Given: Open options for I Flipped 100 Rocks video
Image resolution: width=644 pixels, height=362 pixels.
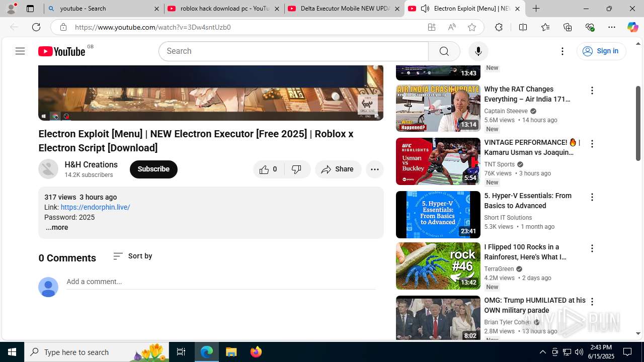Looking at the screenshot, I should coord(592,248).
